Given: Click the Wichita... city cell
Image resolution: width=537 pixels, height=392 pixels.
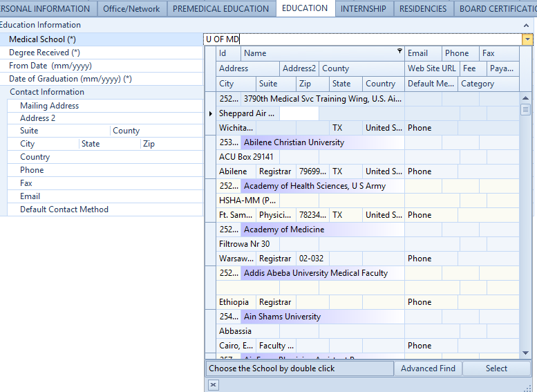Looking at the screenshot, I should tap(236, 128).
